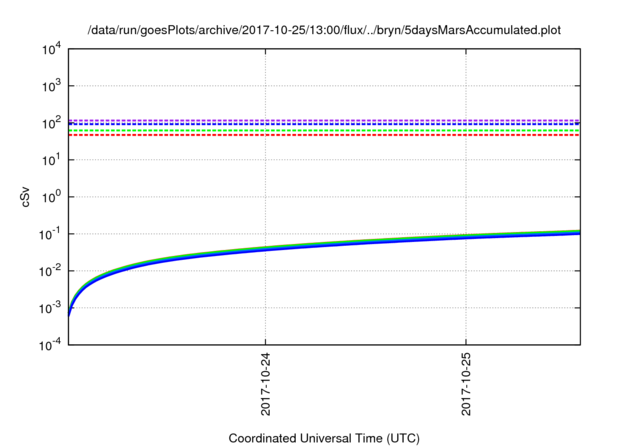Screen dimensions: 640x448
Task: Click the purple dashed threshold line
Action: [324, 120]
